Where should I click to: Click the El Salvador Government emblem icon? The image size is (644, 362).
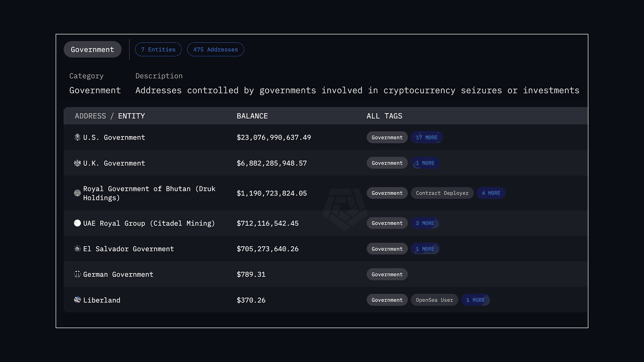[77, 248]
